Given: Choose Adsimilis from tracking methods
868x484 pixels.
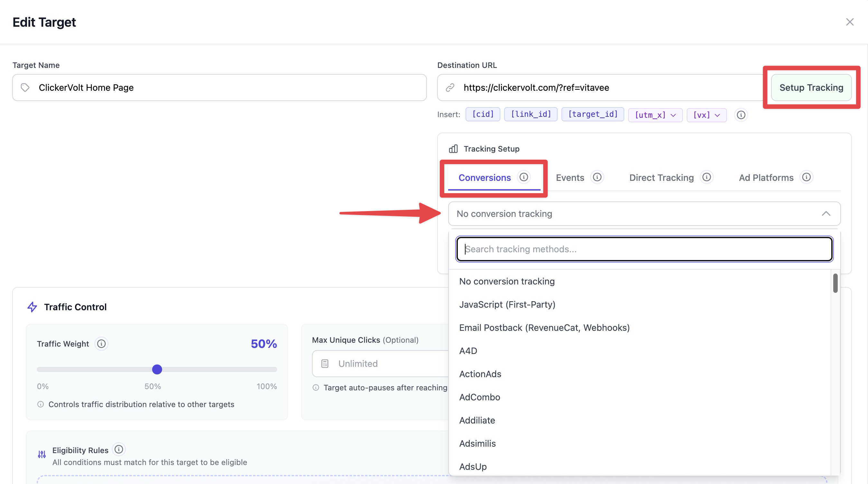Looking at the screenshot, I should (639, 443).
